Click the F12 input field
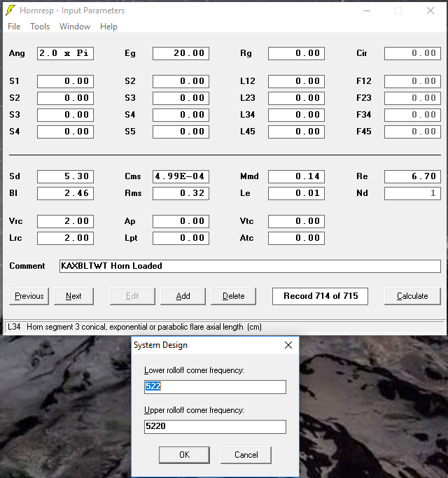This screenshot has width=448, height=478. coord(412,81)
